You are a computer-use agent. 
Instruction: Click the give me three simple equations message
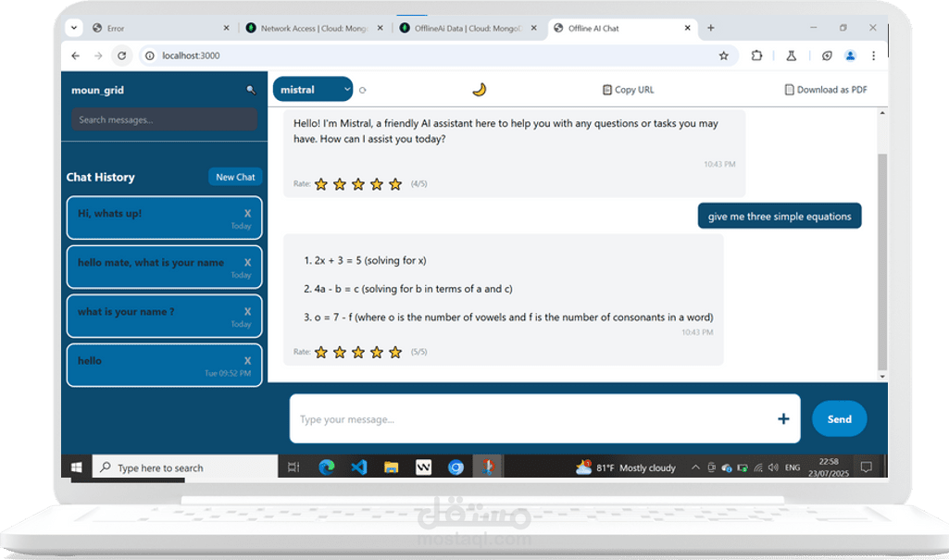coord(780,216)
